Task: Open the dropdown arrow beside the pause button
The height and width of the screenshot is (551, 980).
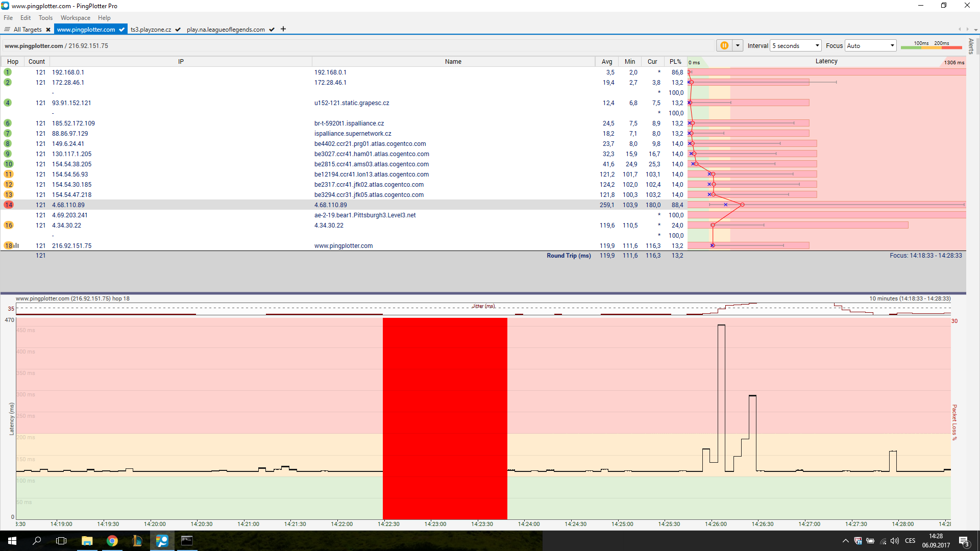Action: coord(738,45)
